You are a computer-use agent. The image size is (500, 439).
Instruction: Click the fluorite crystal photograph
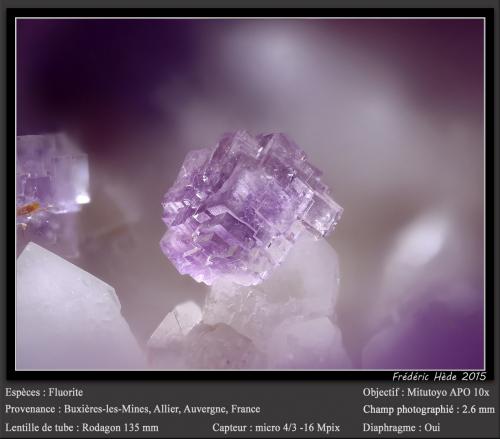pos(250,194)
